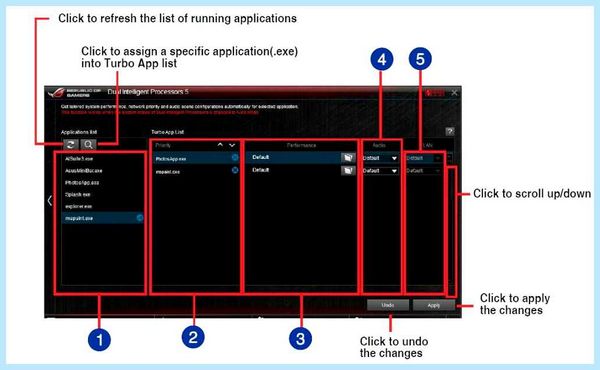Open performance profile icon for mspaint.exe row
Image resolution: width=600 pixels, height=370 pixels.
coord(348,170)
